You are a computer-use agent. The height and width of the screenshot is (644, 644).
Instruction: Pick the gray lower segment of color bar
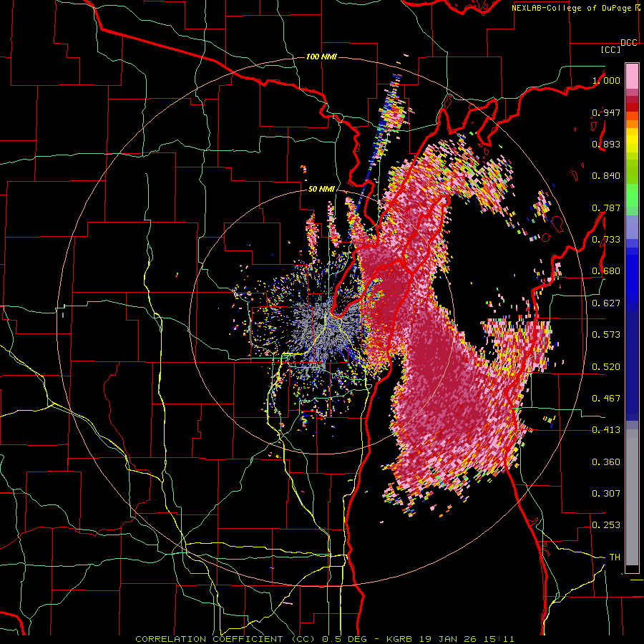632,497
